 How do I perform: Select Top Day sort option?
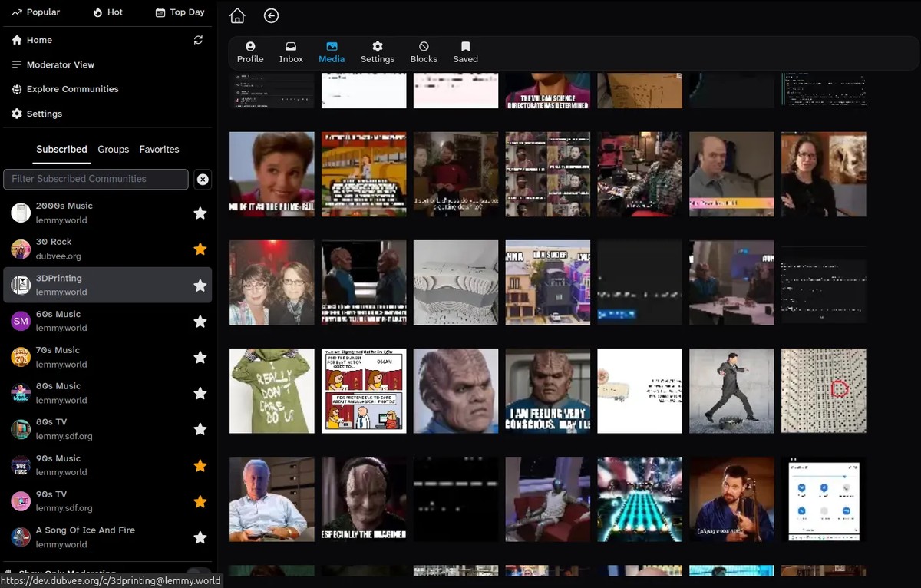tap(180, 12)
